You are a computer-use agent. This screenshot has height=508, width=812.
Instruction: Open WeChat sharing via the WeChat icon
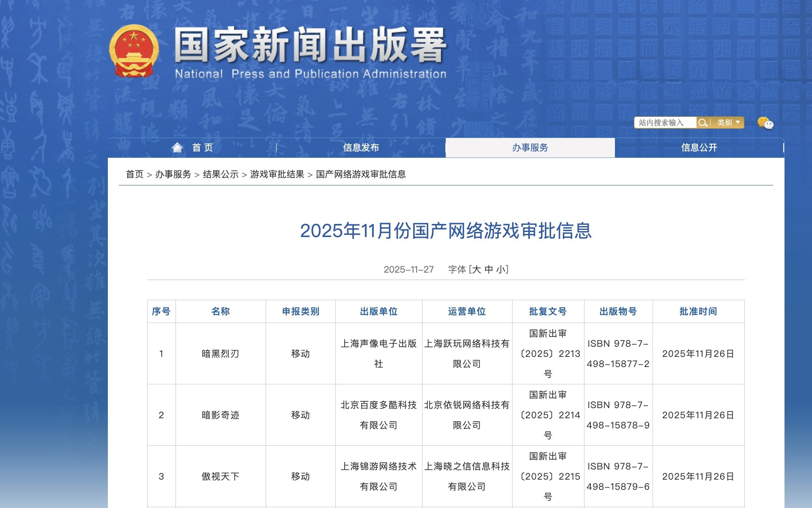click(765, 123)
